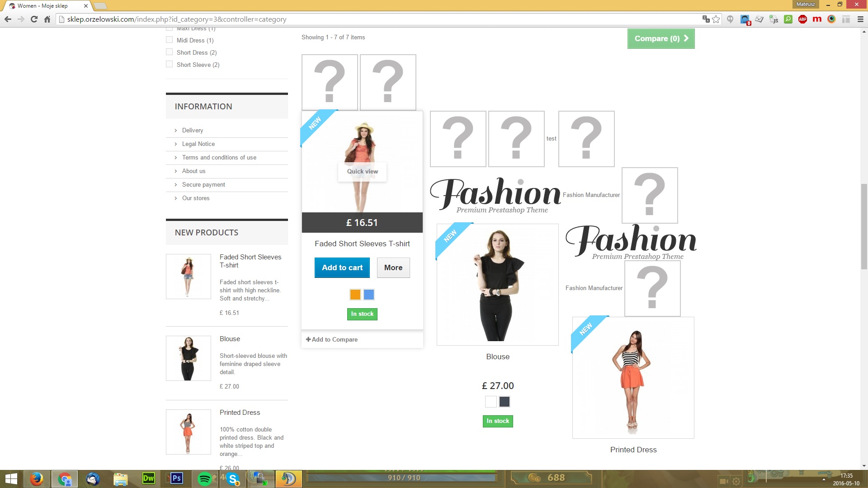Tick the Short Sleeve filter checkbox
This screenshot has height=488, width=868.
pos(170,64)
